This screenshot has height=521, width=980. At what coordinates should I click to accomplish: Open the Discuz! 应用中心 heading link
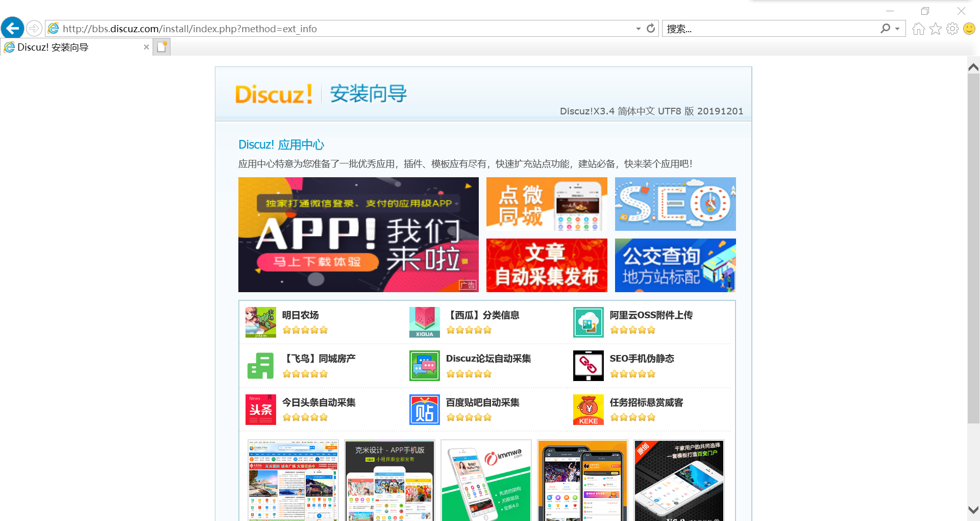[x=281, y=145]
